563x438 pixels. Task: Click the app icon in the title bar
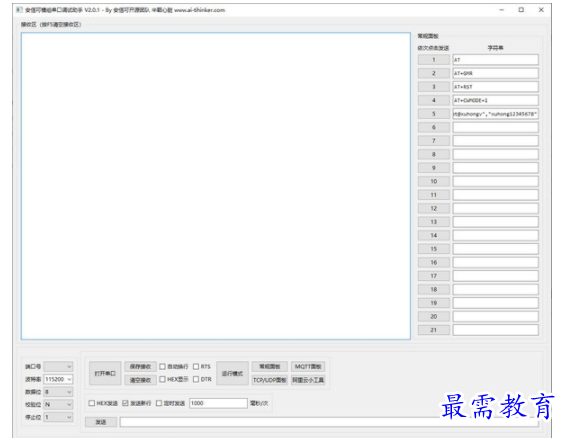(x=19, y=10)
